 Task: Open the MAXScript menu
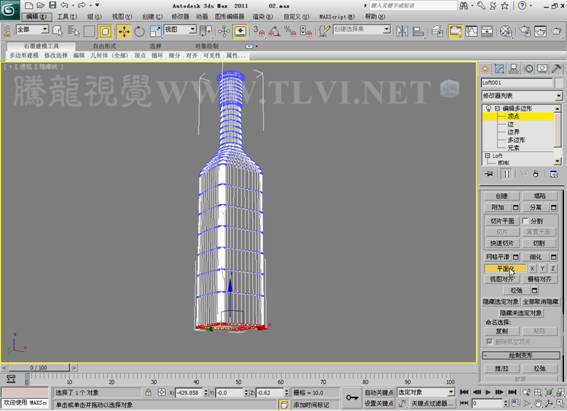337,17
